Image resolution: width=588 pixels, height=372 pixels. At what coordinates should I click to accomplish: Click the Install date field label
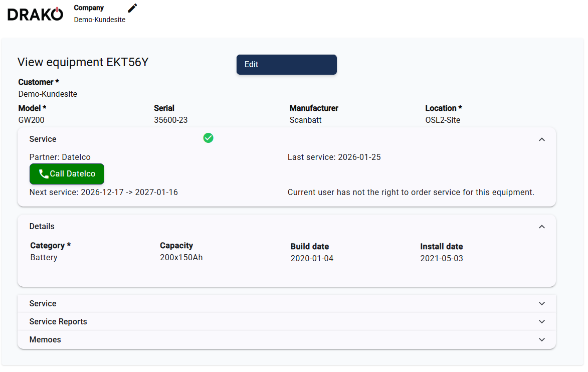(441, 246)
